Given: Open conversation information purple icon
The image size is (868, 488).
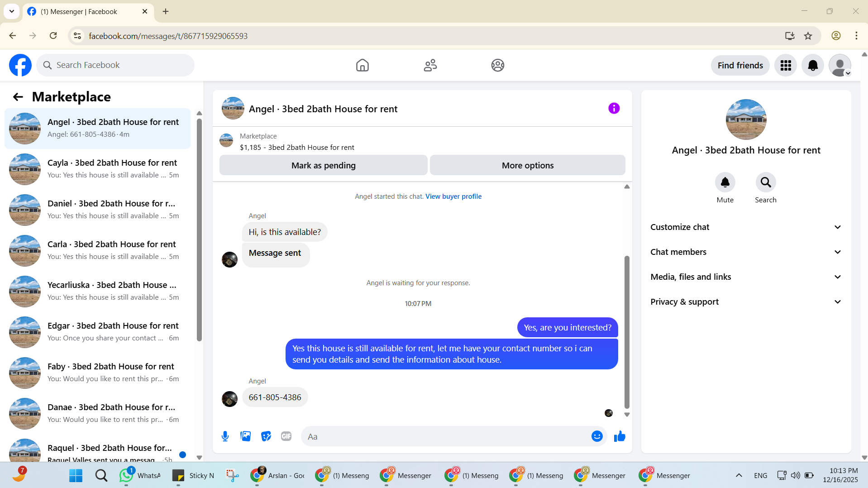Looking at the screenshot, I should tap(614, 108).
